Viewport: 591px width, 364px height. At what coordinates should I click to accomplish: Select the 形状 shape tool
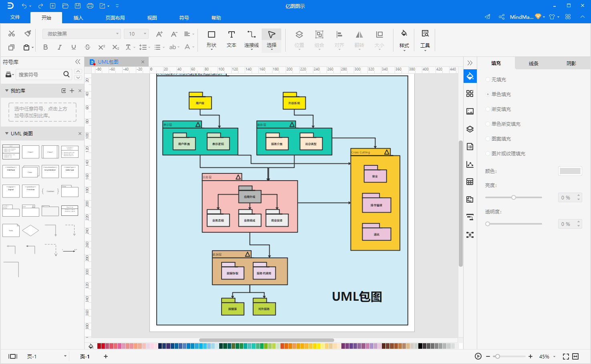[212, 39]
